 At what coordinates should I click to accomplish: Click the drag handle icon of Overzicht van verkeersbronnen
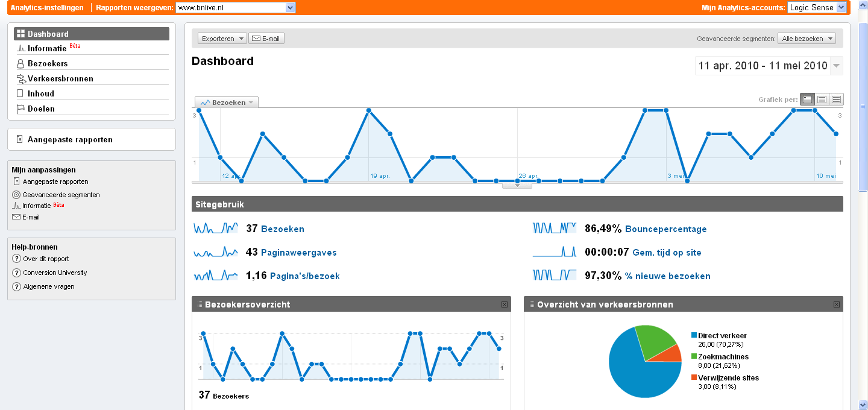point(532,304)
